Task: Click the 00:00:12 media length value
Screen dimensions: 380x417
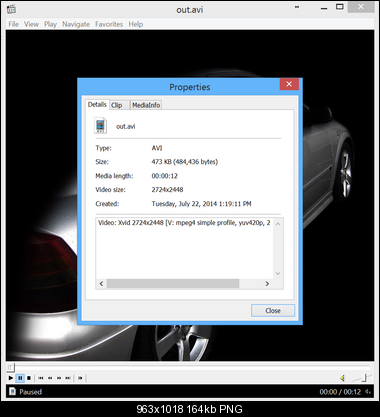Action: pyautogui.click(x=165, y=176)
